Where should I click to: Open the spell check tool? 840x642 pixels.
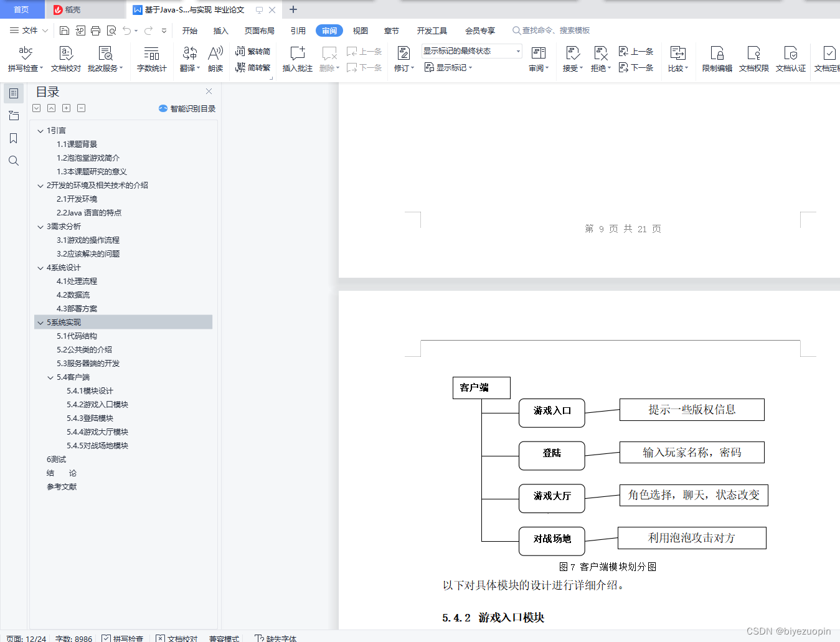(x=26, y=59)
